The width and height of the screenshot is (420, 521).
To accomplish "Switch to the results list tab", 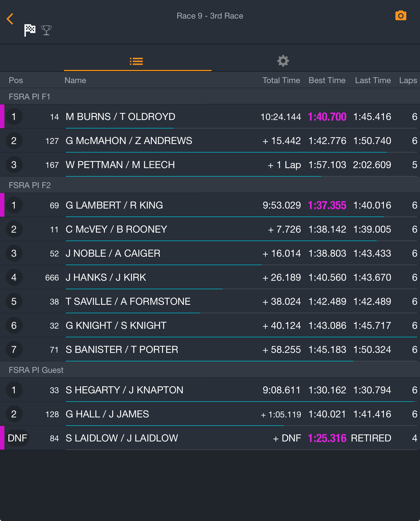I will tap(136, 61).
